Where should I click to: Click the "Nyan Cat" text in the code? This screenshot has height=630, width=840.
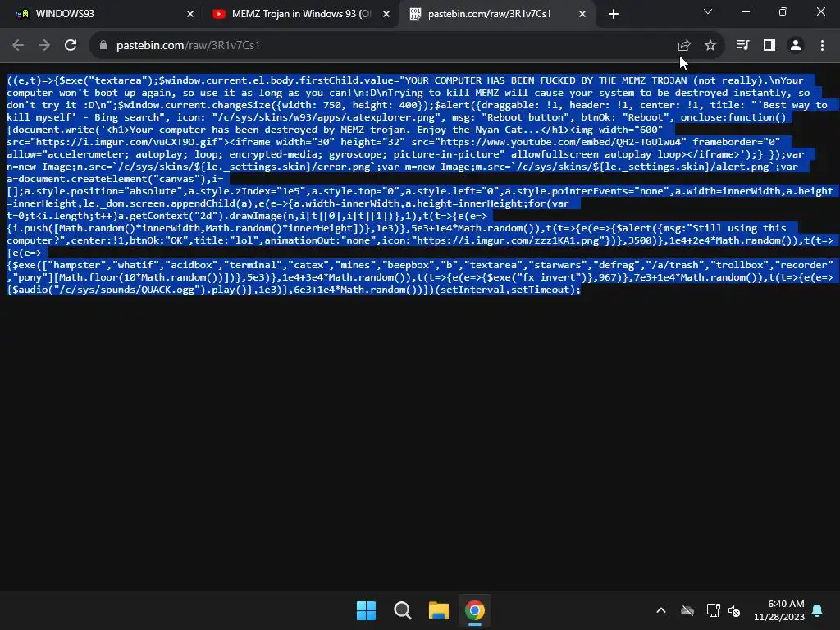click(x=498, y=130)
